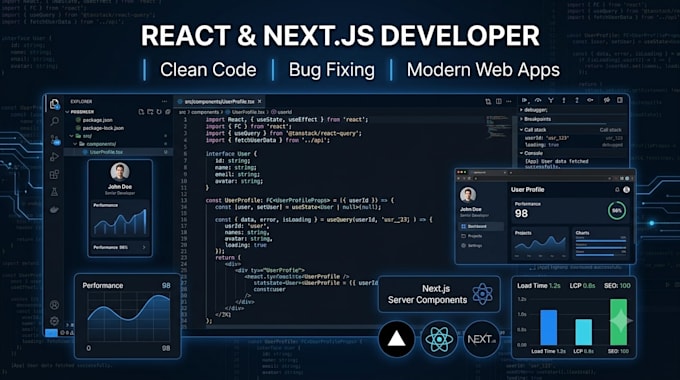This screenshot has width=680, height=380.
Task: Select Projects in the browser sidebar
Action: (472, 236)
